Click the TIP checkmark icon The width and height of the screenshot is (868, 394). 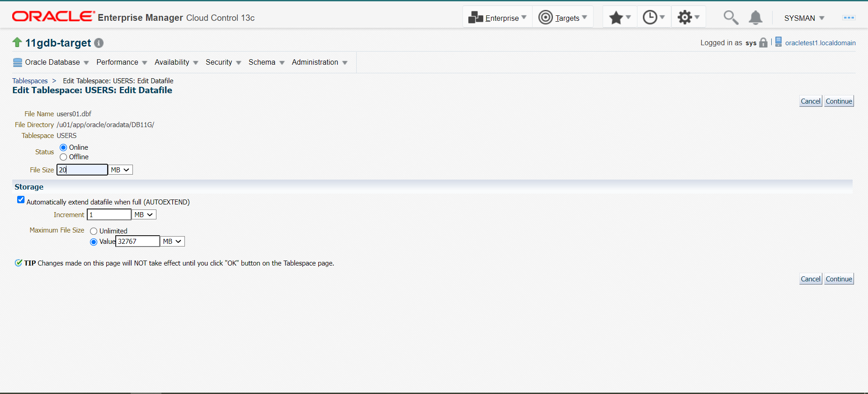(x=19, y=263)
